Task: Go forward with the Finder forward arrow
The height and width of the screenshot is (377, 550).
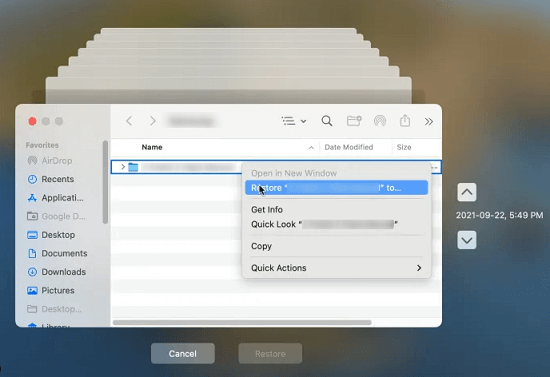Action: pos(153,121)
